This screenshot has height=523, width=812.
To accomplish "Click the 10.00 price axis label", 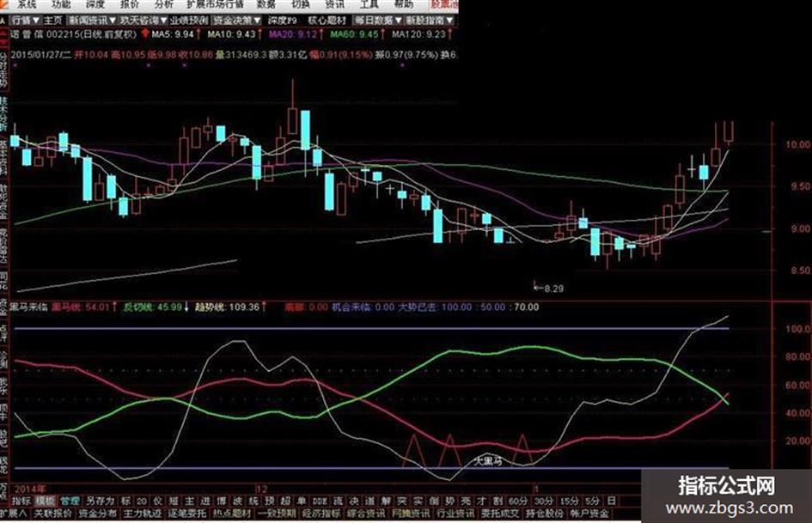I will (797, 144).
